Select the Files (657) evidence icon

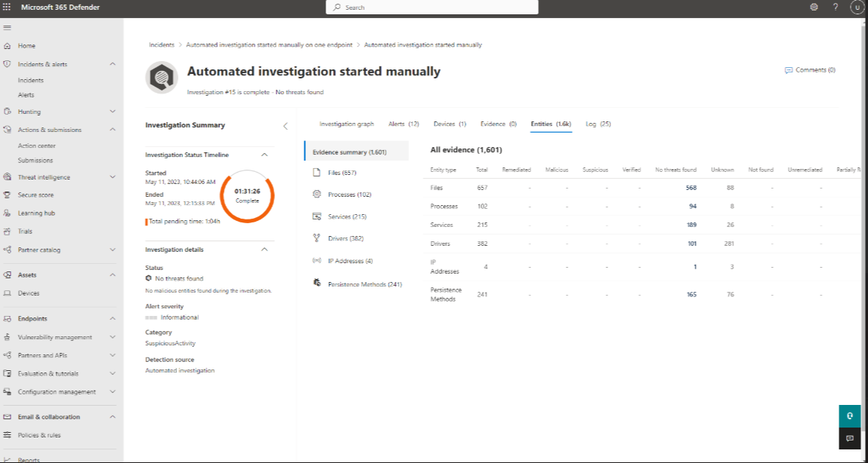(317, 173)
